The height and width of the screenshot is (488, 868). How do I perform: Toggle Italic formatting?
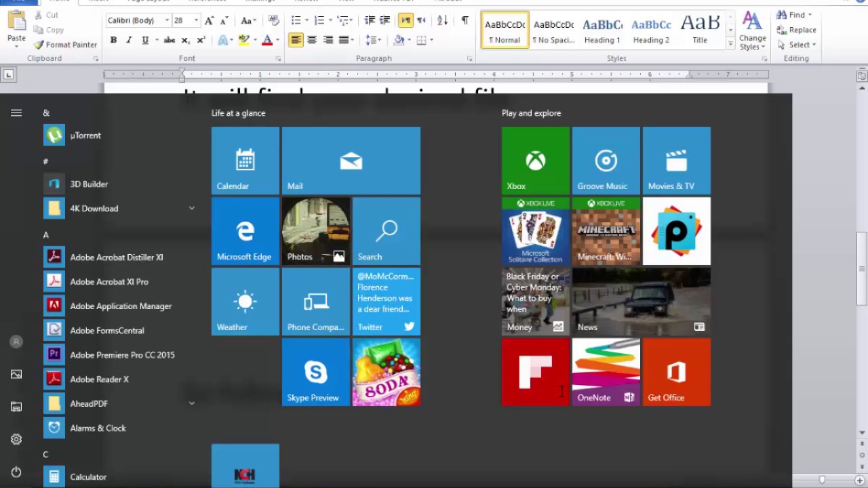click(x=129, y=40)
